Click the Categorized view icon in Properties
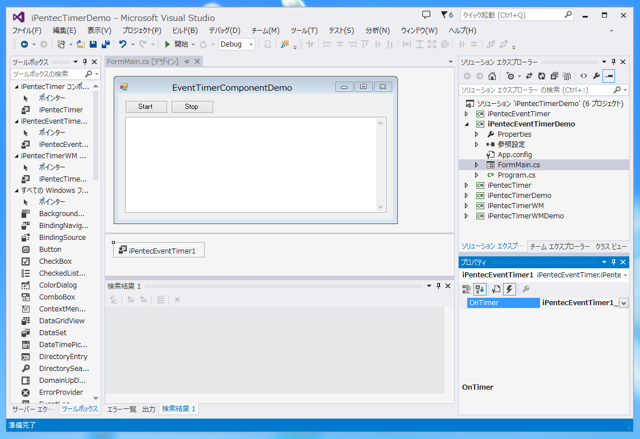This screenshot has width=640, height=439. point(466,289)
